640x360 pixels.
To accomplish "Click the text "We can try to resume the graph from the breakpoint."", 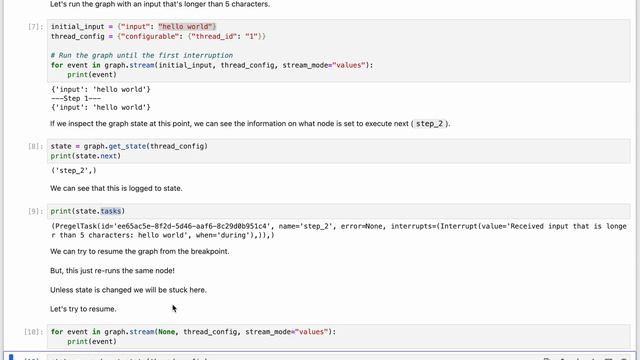I will point(140,251).
